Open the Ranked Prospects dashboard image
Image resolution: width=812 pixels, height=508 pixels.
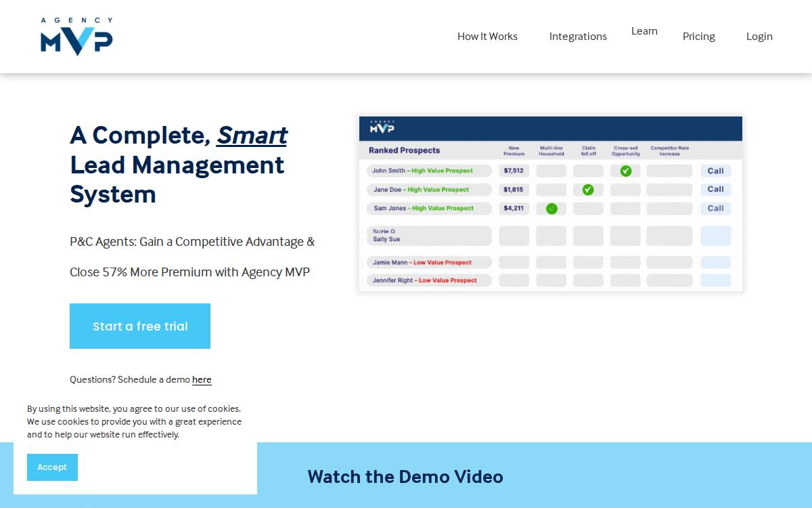(x=551, y=204)
